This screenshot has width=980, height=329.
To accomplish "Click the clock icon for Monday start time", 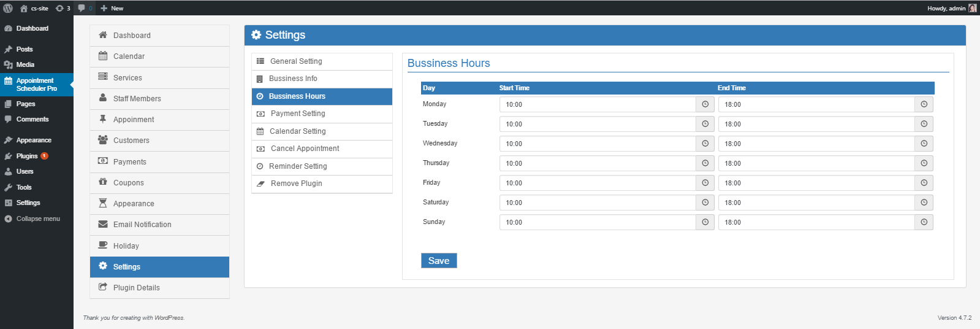I will pyautogui.click(x=705, y=104).
